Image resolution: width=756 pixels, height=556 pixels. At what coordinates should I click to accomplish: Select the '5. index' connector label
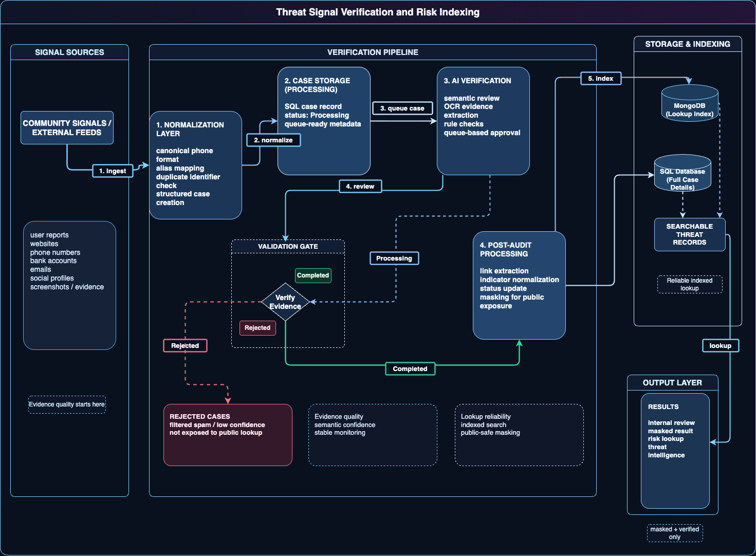tap(600, 79)
